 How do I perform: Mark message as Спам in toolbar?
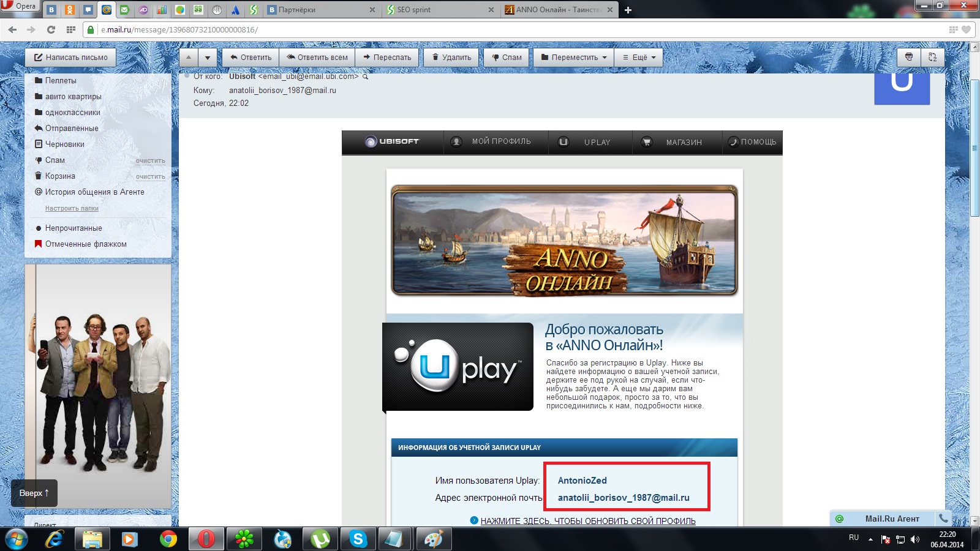(x=507, y=58)
